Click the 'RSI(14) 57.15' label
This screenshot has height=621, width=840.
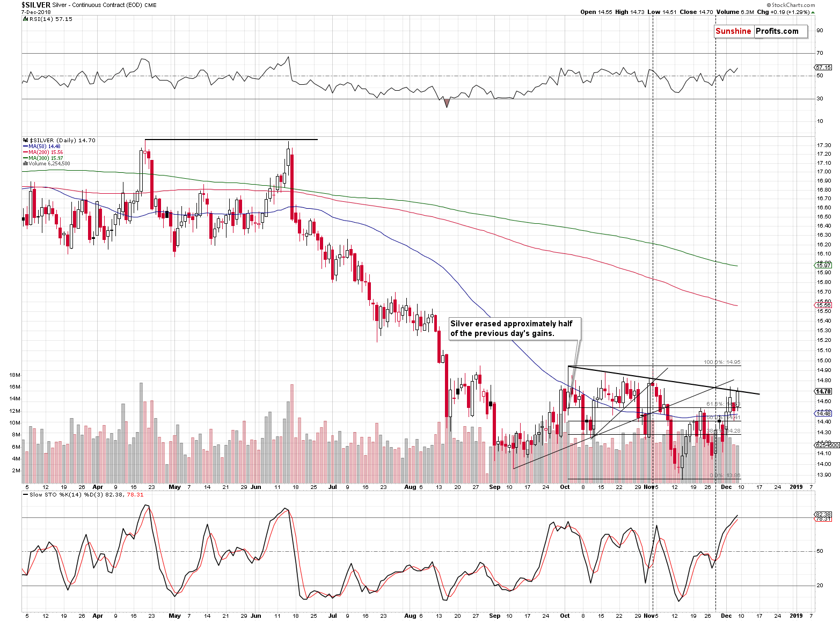point(50,19)
